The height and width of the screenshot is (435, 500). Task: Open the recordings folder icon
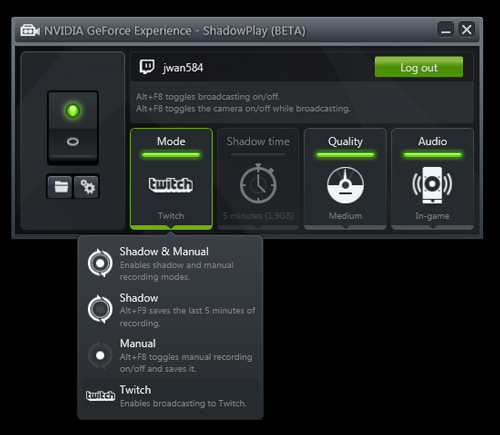click(60, 187)
